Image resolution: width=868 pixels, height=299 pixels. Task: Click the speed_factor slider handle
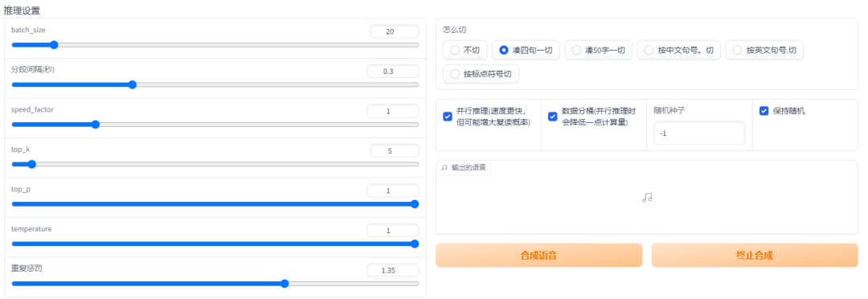(95, 125)
